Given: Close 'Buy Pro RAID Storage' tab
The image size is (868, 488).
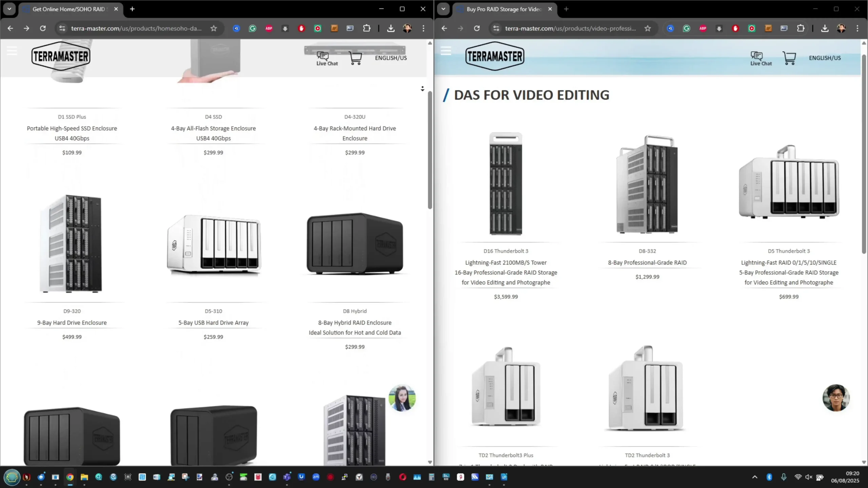Looking at the screenshot, I should (x=550, y=9).
